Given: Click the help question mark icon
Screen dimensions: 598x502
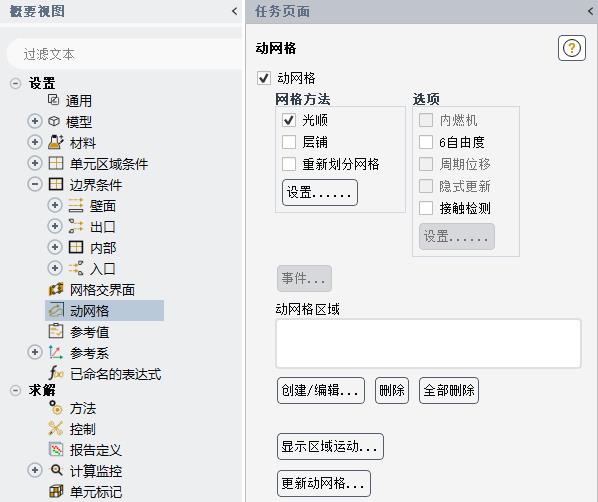Looking at the screenshot, I should click(571, 48).
